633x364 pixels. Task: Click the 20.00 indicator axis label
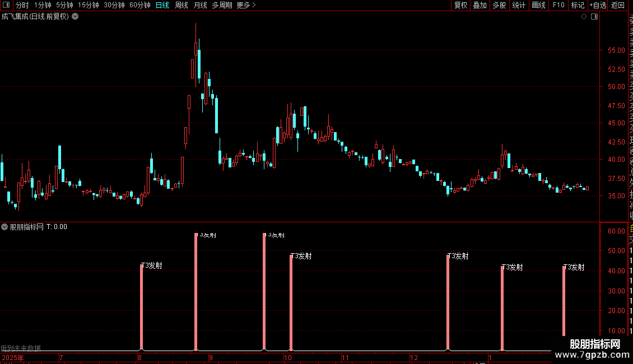click(616, 311)
